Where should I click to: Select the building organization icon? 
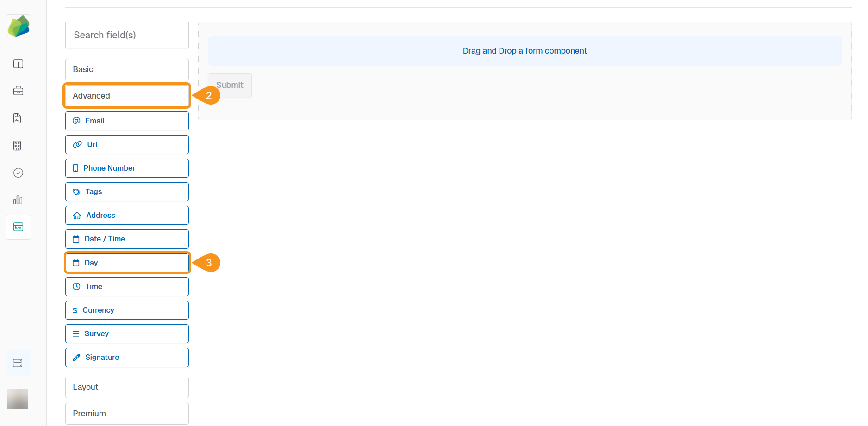pos(17,145)
